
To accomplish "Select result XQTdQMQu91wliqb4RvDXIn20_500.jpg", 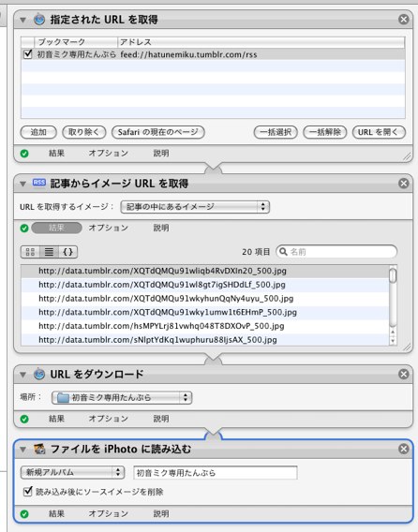I will tap(205, 271).
